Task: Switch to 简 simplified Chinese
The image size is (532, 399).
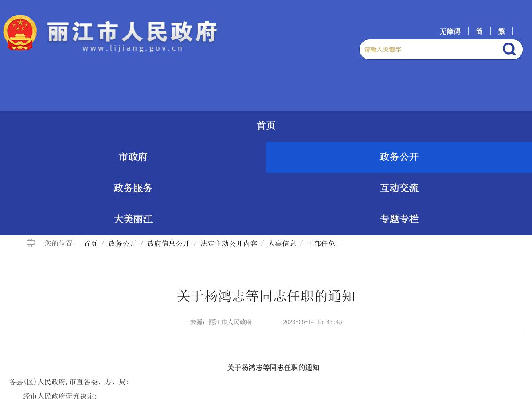Action: pos(478,31)
